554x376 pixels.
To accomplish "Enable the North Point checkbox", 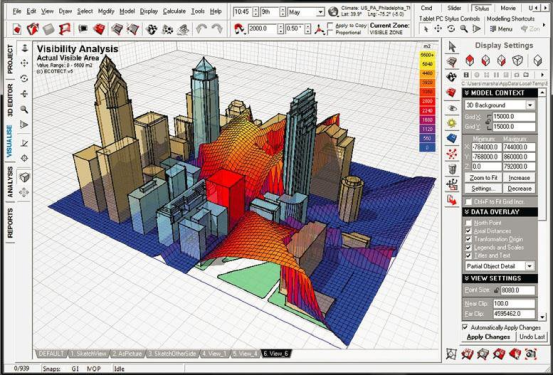I will pos(468,223).
